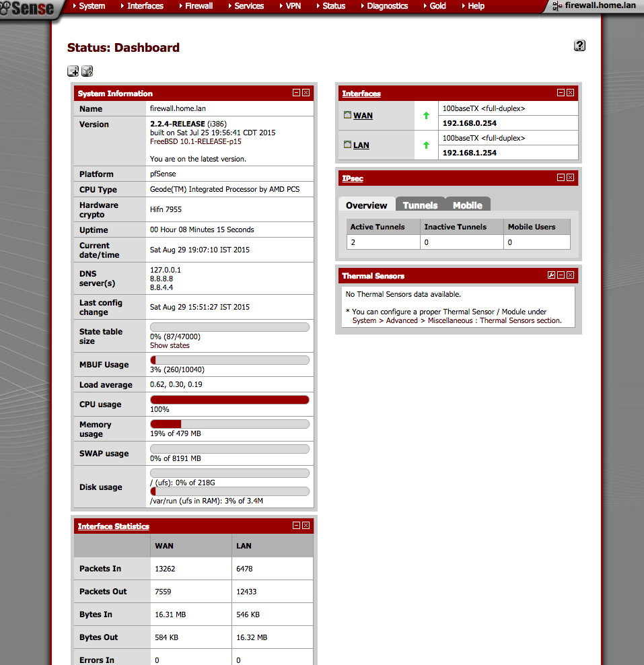
Task: Close the Interface Statistics widget
Action: 306,526
